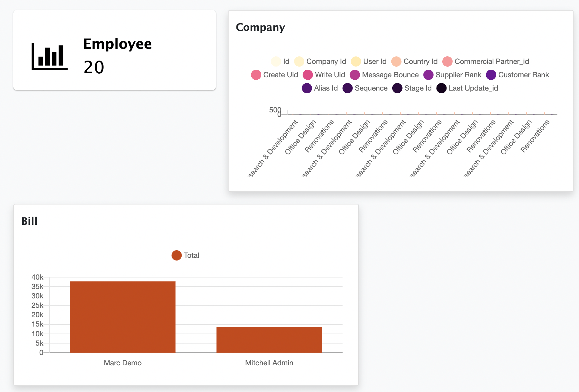The height and width of the screenshot is (392, 579).
Task: Toggle the Write Uid legend entry
Action: tap(324, 75)
